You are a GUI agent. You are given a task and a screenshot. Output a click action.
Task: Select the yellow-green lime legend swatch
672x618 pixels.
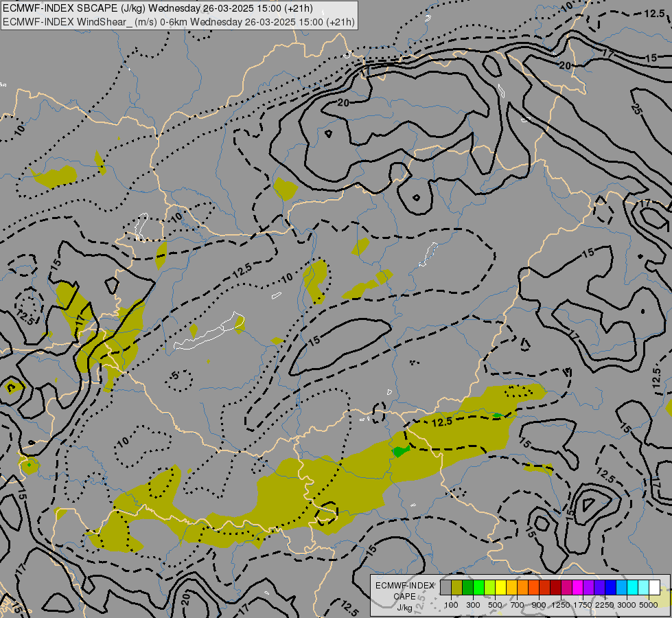tap(490, 588)
